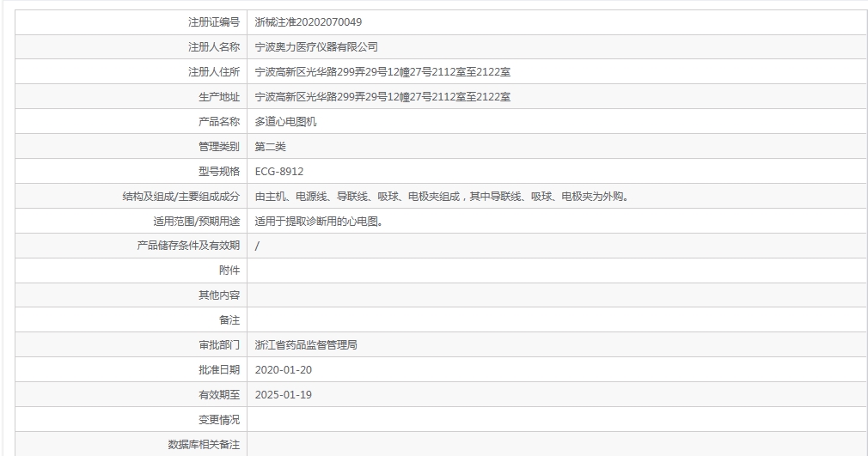The width and height of the screenshot is (868, 456).
Task: Click the 注册人名称 label
Action: (x=214, y=47)
